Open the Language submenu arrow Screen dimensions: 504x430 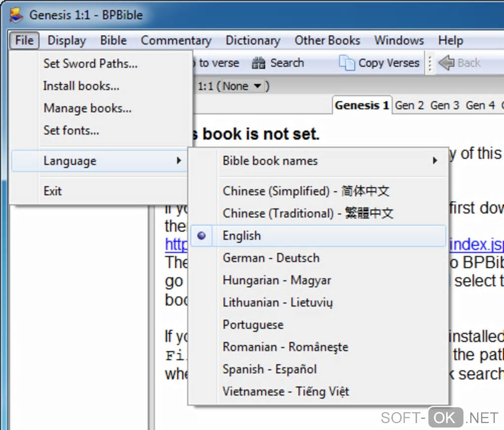coord(179,161)
